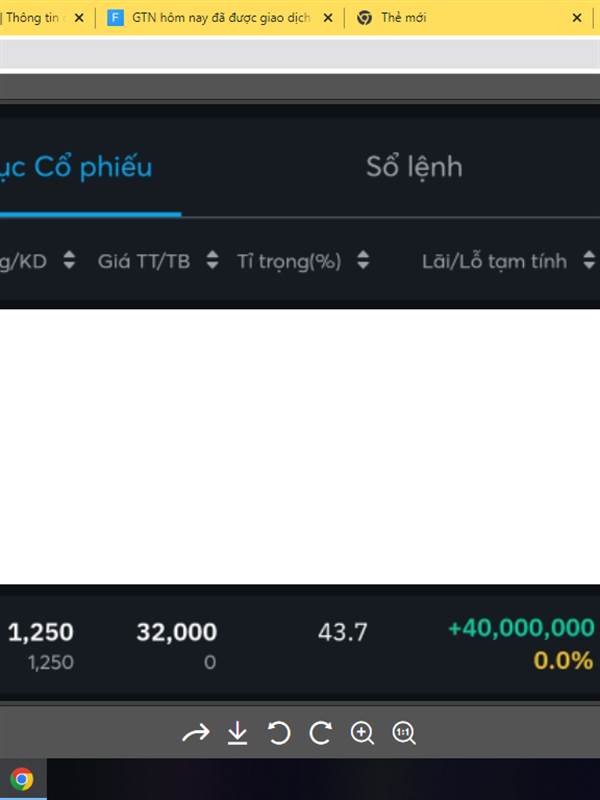Download the image using the download icon

(237, 733)
